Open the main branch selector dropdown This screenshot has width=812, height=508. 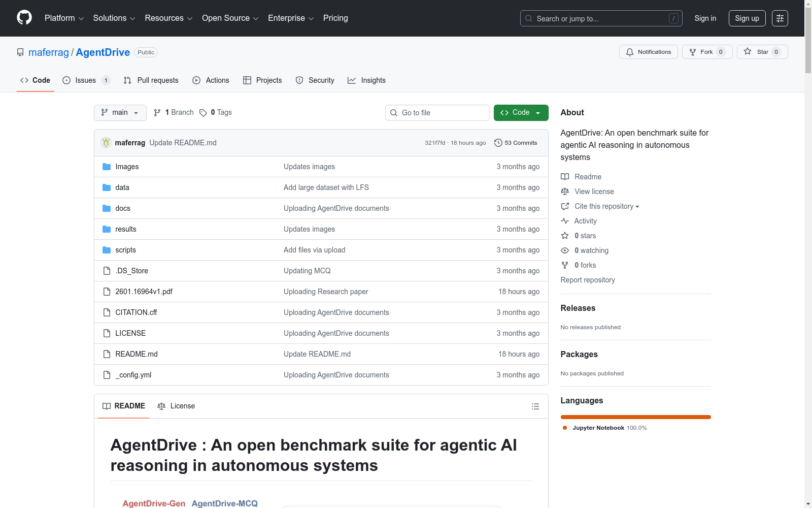(120, 113)
